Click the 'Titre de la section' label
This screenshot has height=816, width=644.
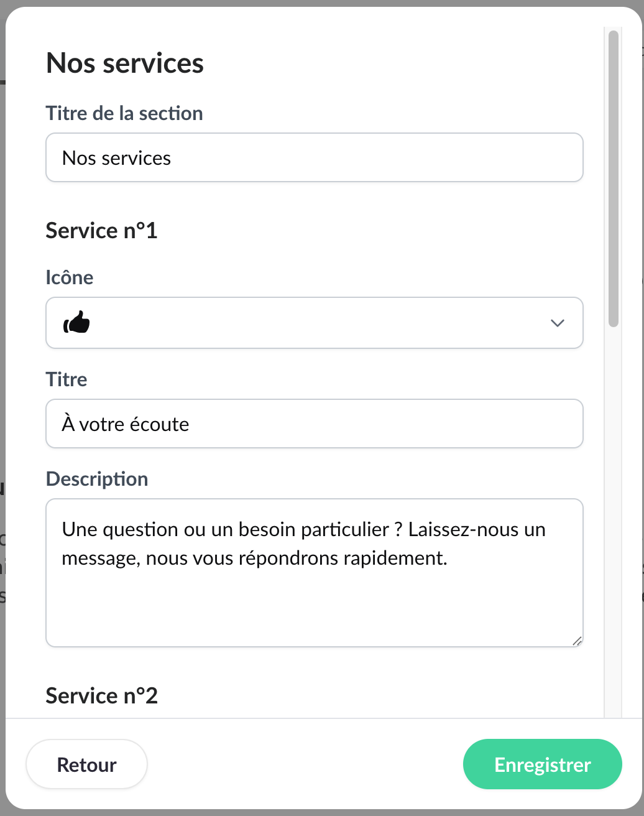[x=124, y=113]
